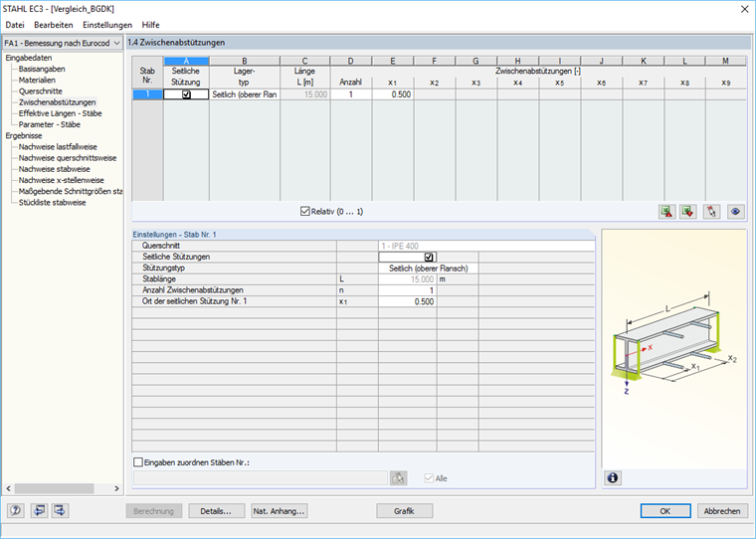Click the navigator scrollbar left arrow

point(8,488)
